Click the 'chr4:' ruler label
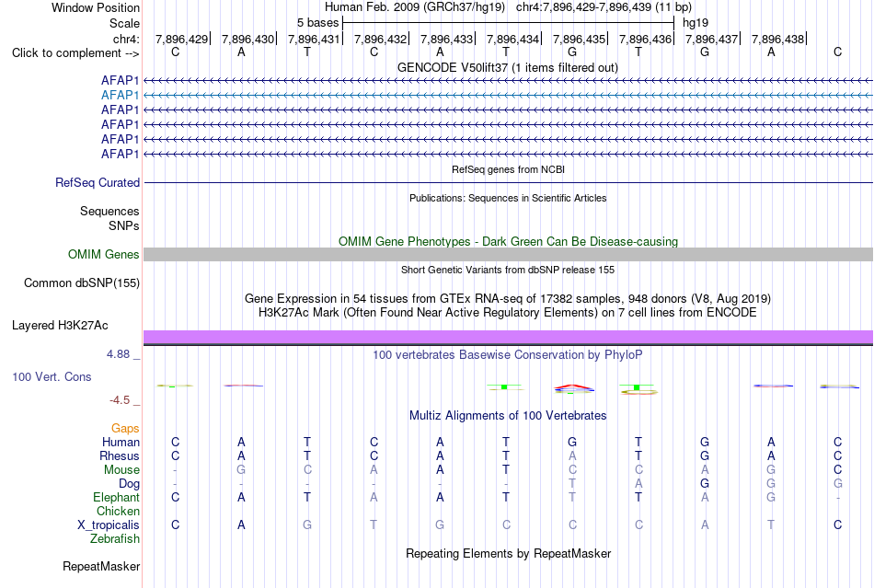The height and width of the screenshot is (588, 874). (127, 39)
